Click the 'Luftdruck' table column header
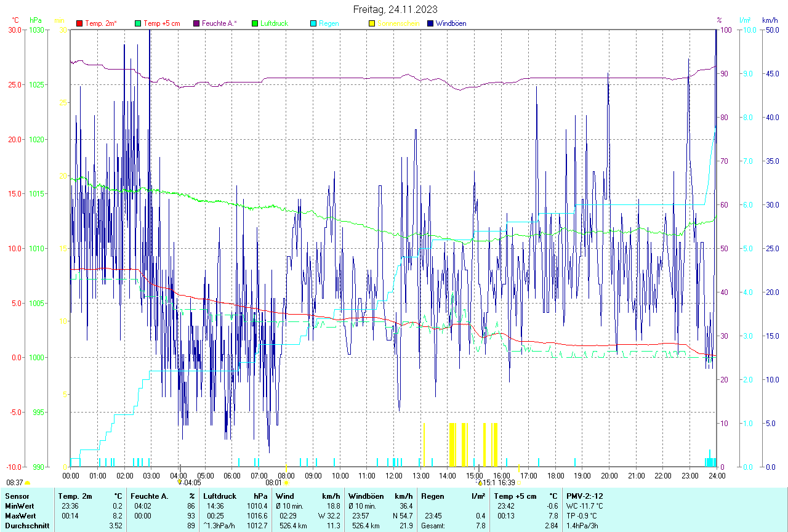 pyautogui.click(x=220, y=496)
